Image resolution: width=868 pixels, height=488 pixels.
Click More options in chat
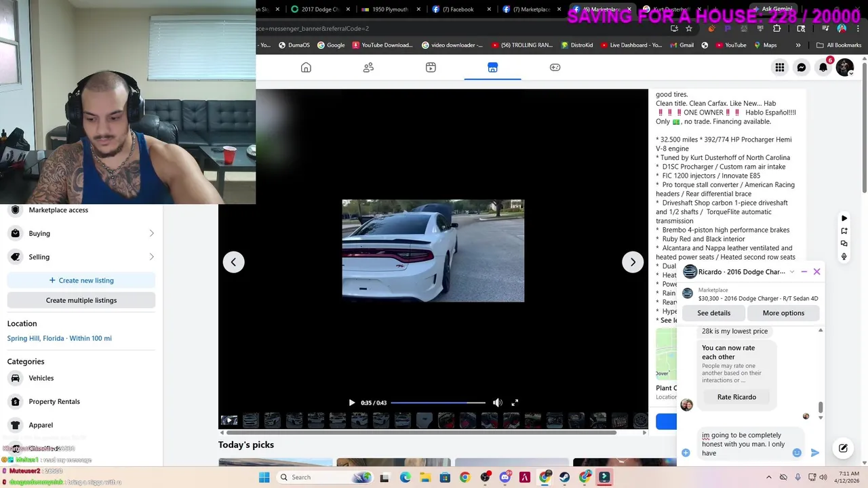tap(783, 313)
